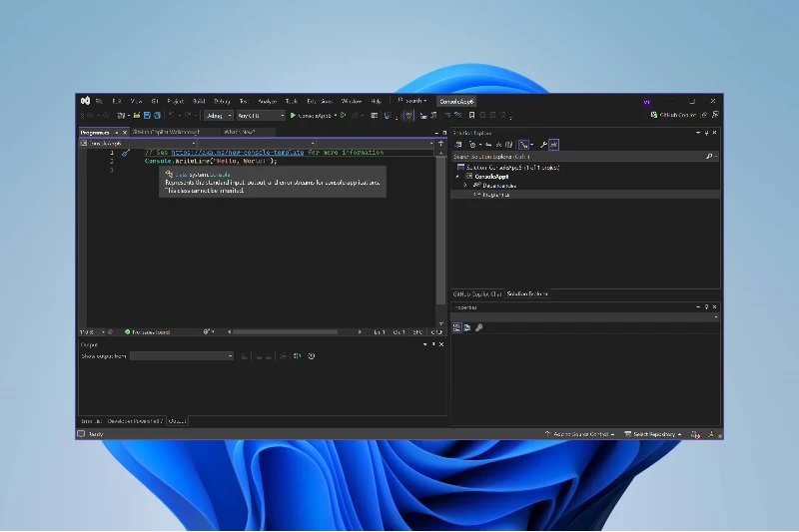Viewport: 799px width, 532px height.
Task: Click the Alphabetical sort icon in Properties
Action: coord(467,327)
